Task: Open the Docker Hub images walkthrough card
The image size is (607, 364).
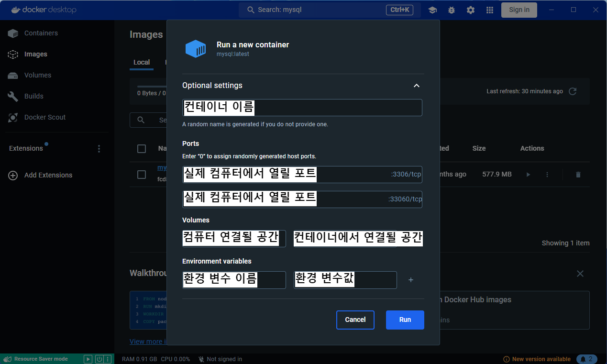Action: coord(514,310)
